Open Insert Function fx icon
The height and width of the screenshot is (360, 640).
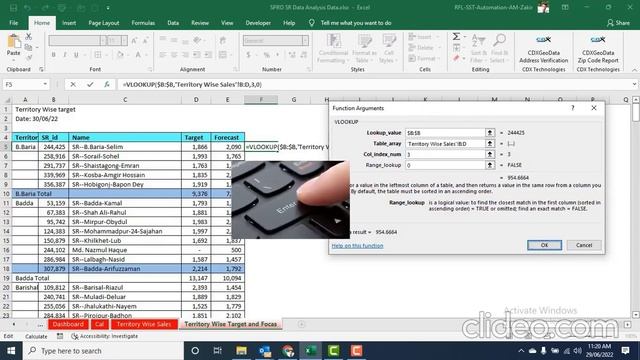(x=107, y=84)
